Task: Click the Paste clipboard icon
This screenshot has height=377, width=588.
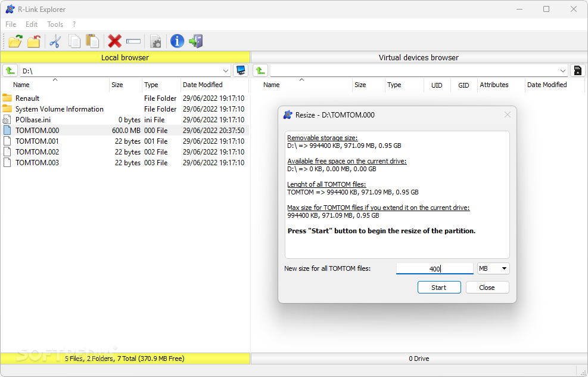Action: [x=92, y=41]
